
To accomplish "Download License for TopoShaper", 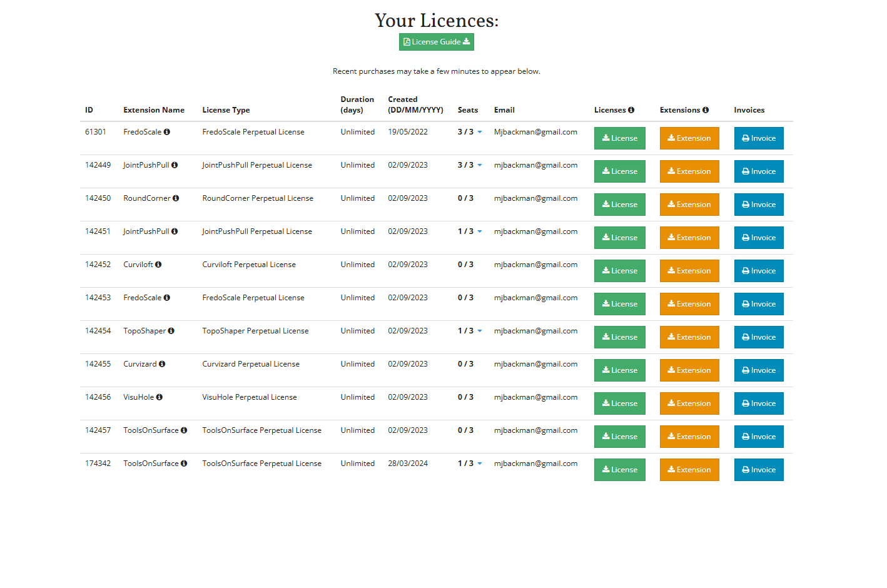I will pyautogui.click(x=619, y=337).
